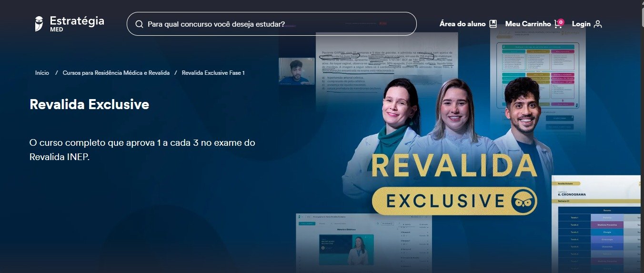The image size is (644, 273).
Task: Click the Login link
Action: click(x=581, y=24)
